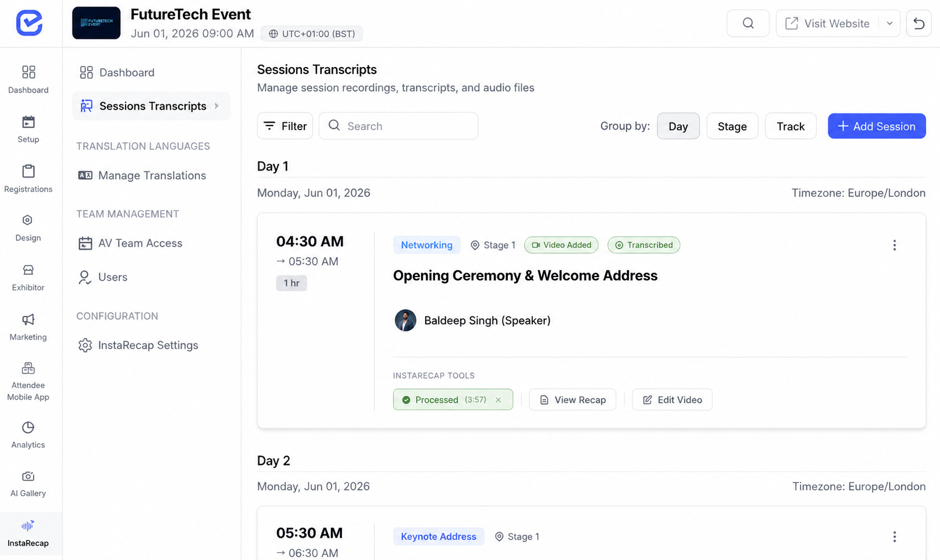Select InstaRecap in the icon rail
This screenshot has height=560, width=940.
tap(28, 533)
